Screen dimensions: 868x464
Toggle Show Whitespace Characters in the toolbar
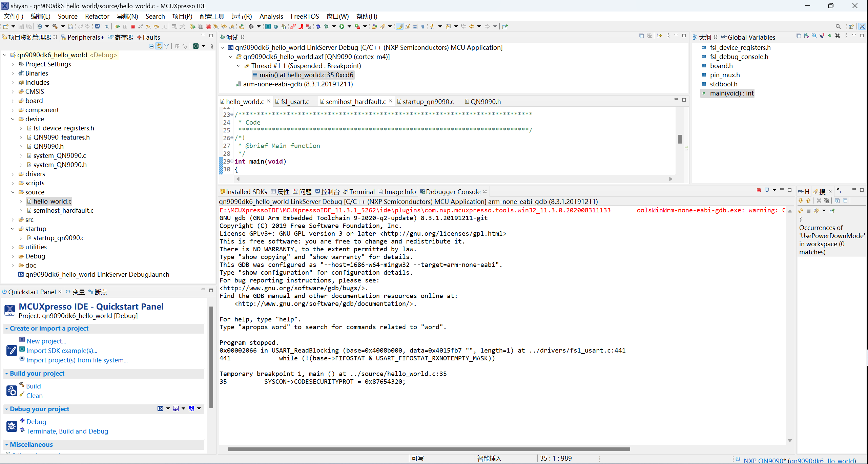tap(422, 26)
